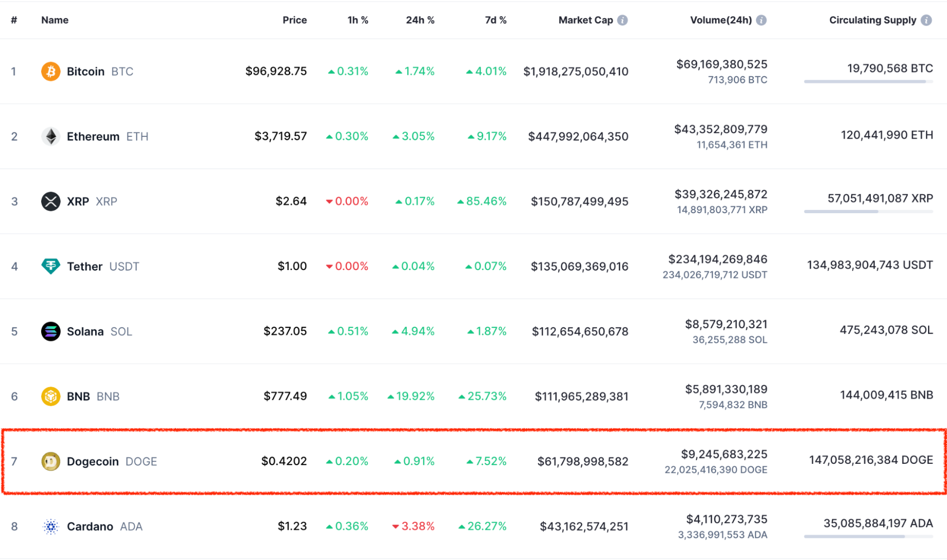Sort by 24h % column header
The width and height of the screenshot is (947, 560).
tap(420, 20)
